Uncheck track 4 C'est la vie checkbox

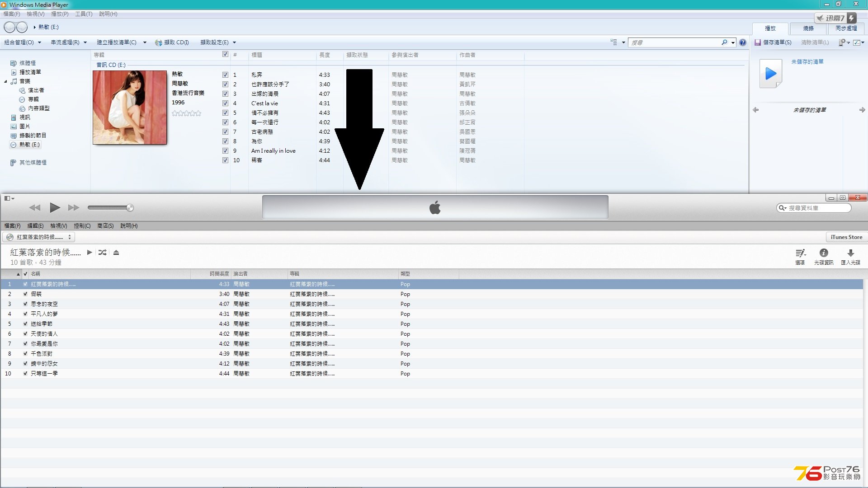pyautogui.click(x=225, y=103)
